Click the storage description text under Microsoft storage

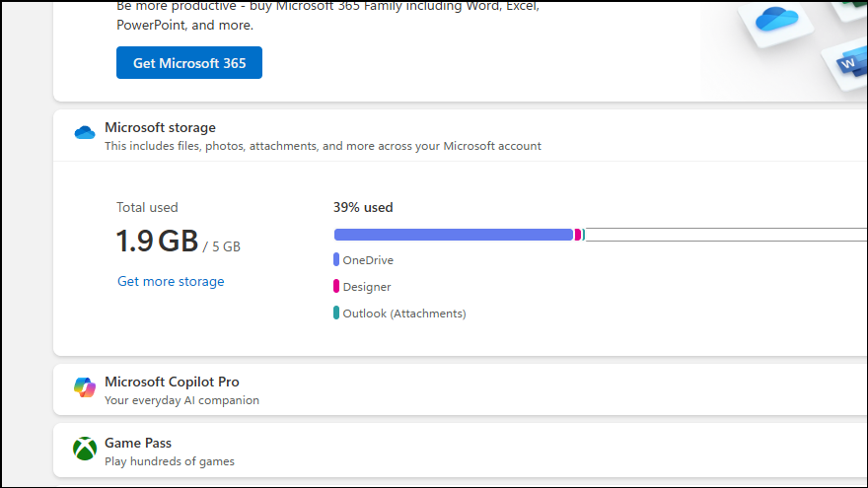tap(323, 146)
